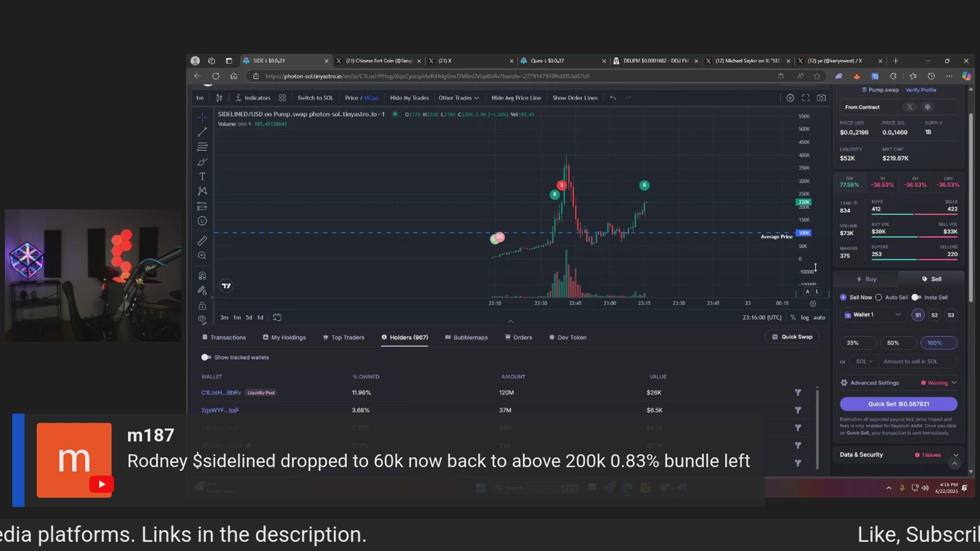Open the prediction and measurement tool
The height and width of the screenshot is (551, 980).
tap(202, 206)
